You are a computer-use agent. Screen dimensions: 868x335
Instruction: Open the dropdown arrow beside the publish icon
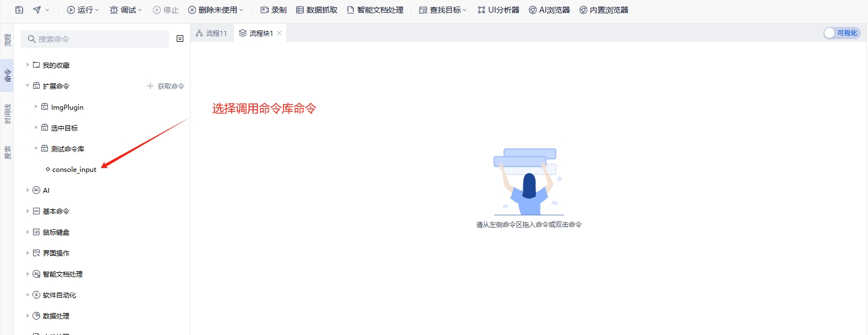click(47, 10)
